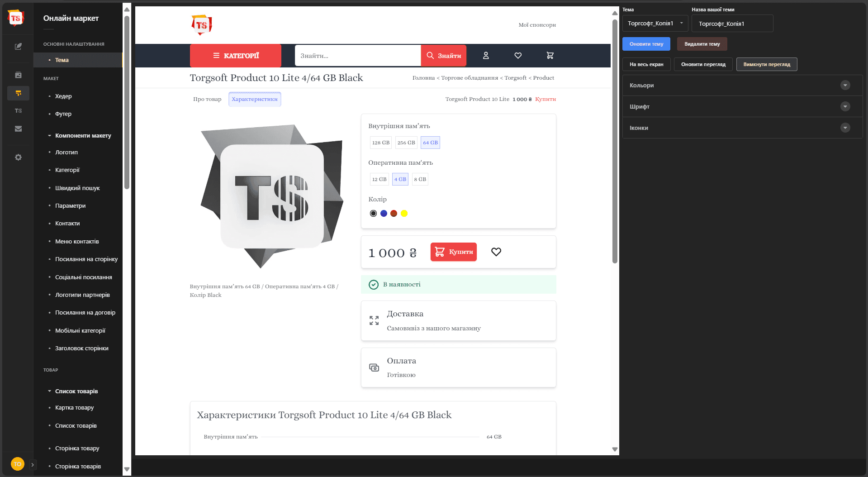
Task: Select 128 GB internal memory option
Action: [381, 143]
